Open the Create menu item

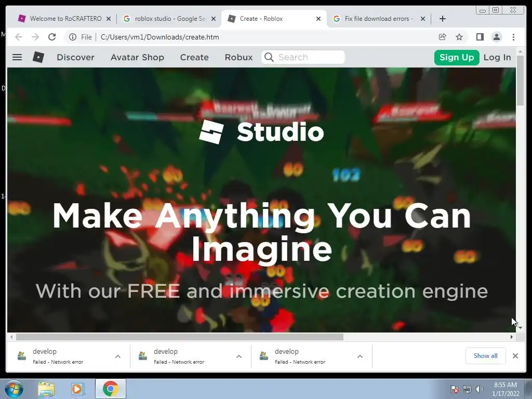click(x=194, y=57)
